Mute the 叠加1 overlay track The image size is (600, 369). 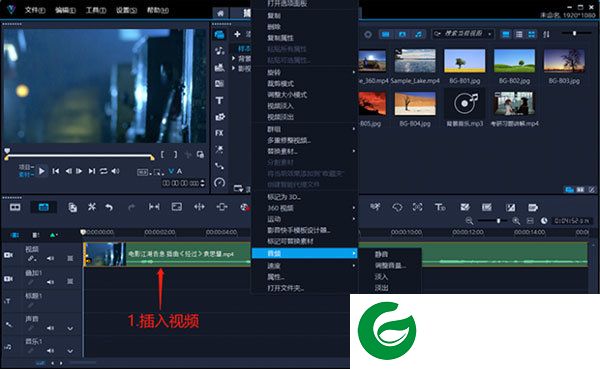(50, 282)
